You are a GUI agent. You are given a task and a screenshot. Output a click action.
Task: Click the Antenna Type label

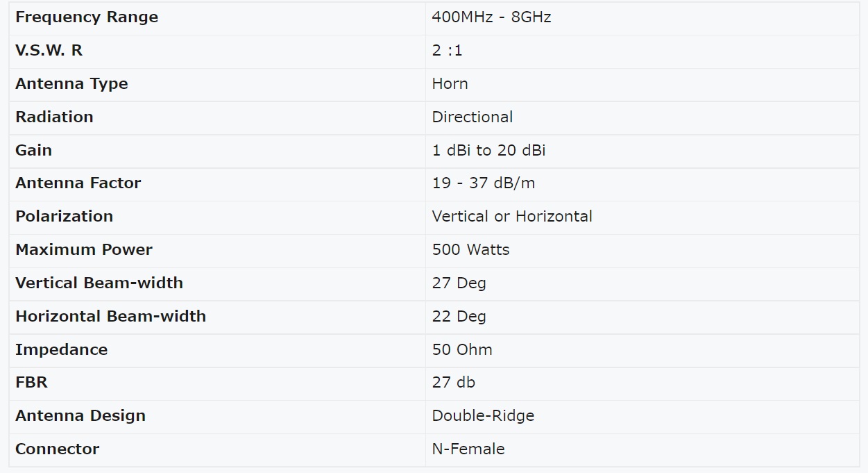coord(71,84)
